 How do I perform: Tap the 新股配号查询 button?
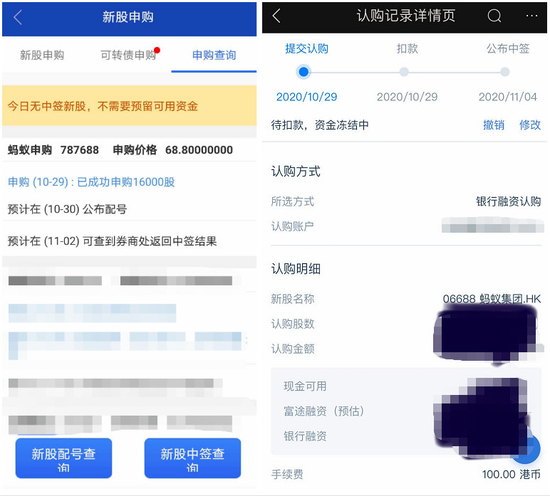pos(63,458)
